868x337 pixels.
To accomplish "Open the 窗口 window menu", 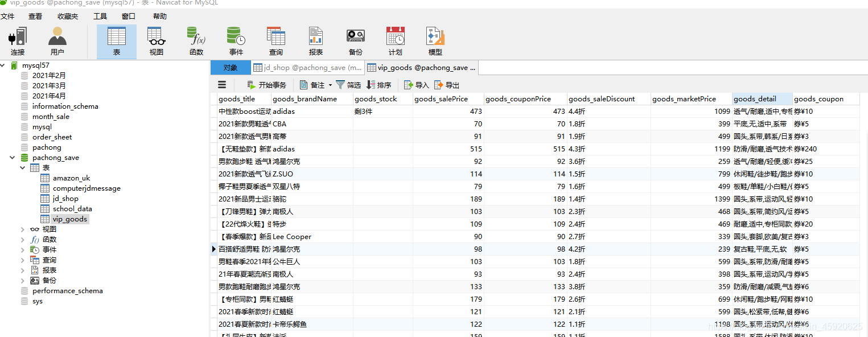I will [129, 17].
